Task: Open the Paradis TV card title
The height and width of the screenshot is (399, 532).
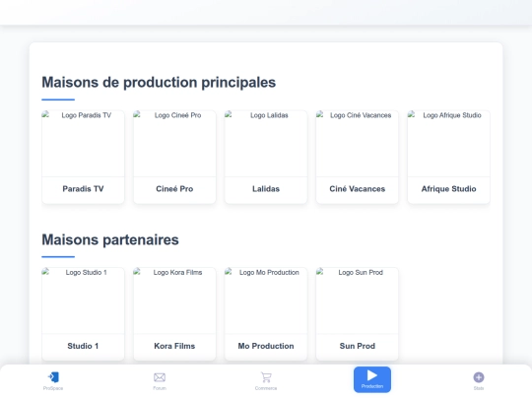Action: coord(83,189)
